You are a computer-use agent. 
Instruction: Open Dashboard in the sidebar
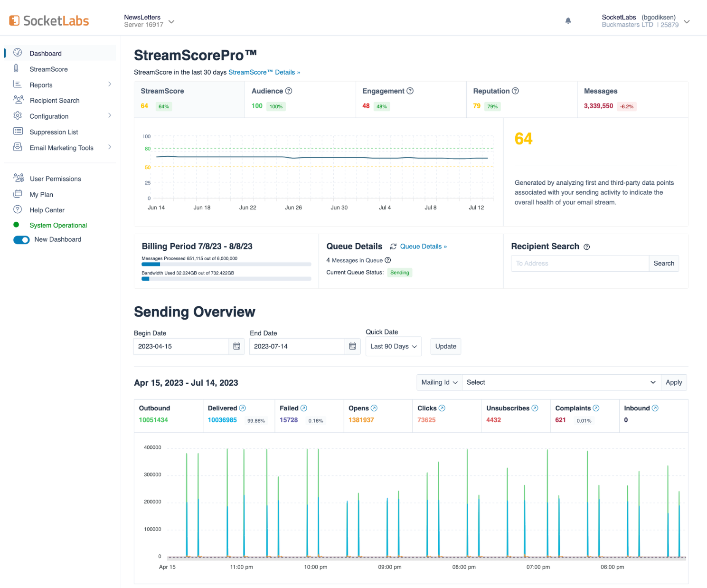coord(60,53)
